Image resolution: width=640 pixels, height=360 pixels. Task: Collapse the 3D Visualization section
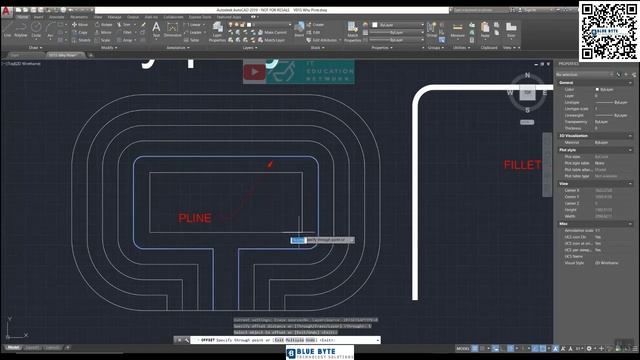[631, 136]
